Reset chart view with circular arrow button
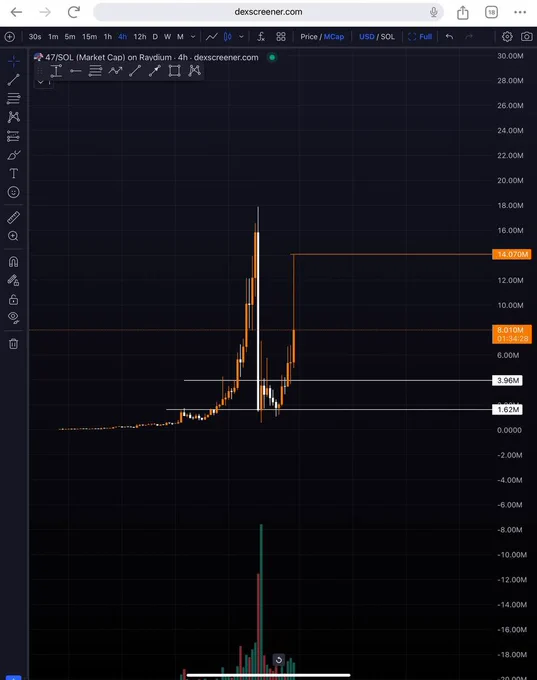537x680 pixels. [279, 660]
